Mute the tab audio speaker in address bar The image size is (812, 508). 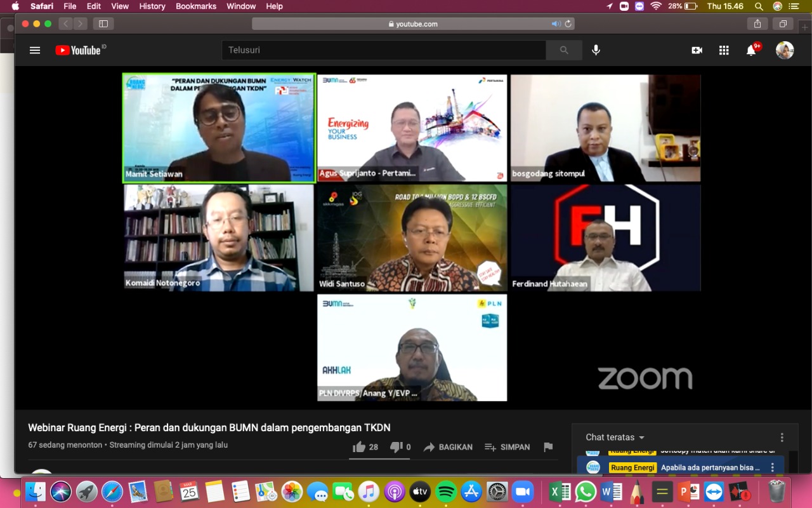[x=556, y=23]
